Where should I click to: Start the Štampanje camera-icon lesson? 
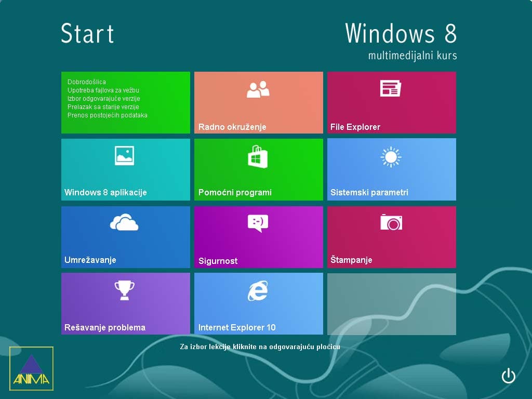391,236
